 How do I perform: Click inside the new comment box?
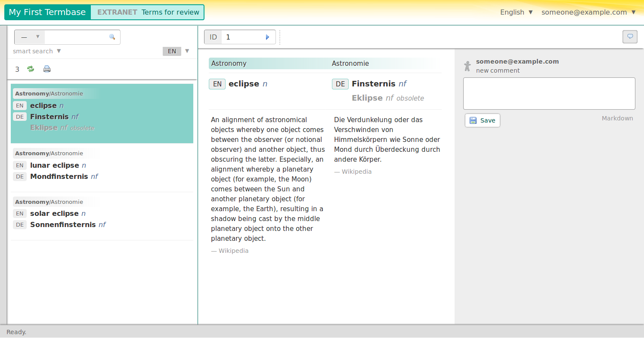click(549, 93)
